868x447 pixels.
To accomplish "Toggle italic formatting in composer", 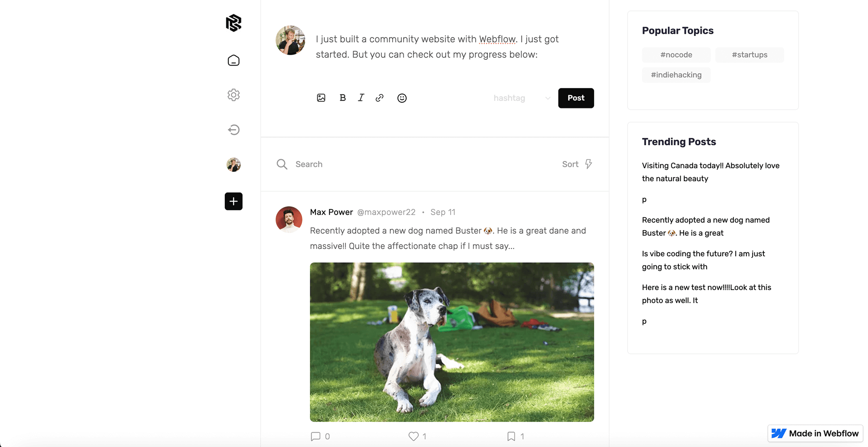I will 361,98.
